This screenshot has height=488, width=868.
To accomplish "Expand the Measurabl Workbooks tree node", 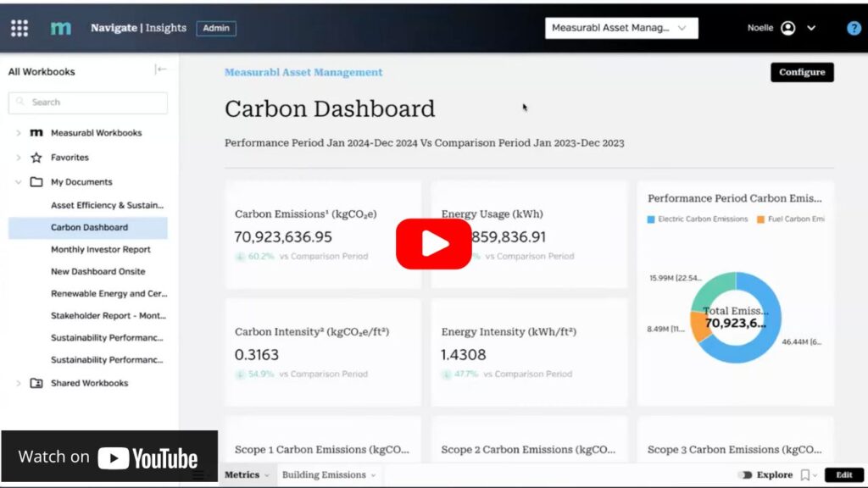I will click(19, 133).
